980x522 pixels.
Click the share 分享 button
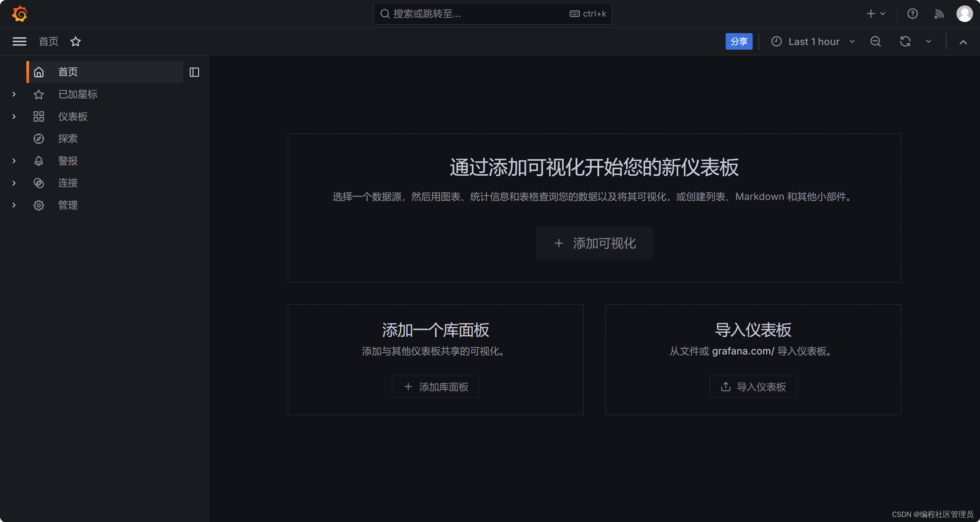(738, 42)
